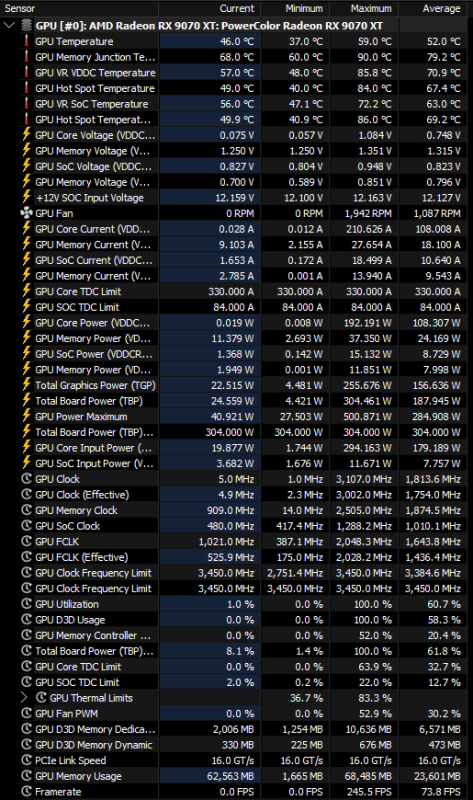The width and height of the screenshot is (473, 800).
Task: Click clock icon beside GPU Memory Clock
Action: tap(27, 510)
